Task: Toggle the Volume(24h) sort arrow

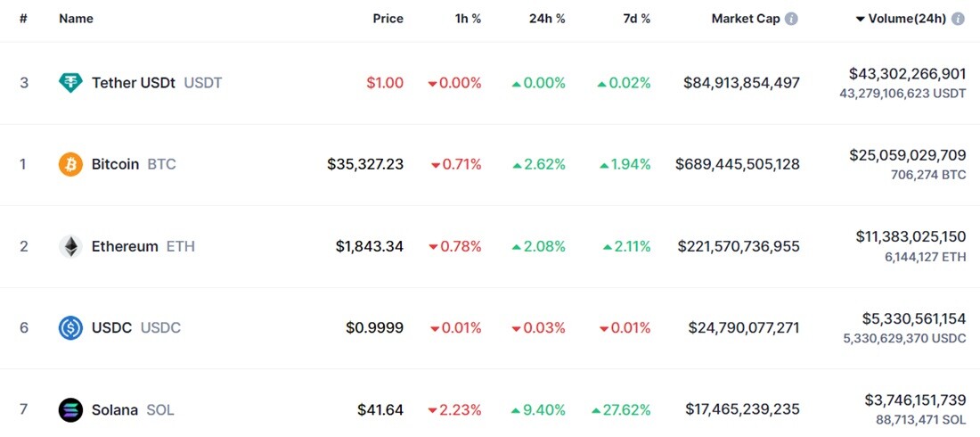Action: 861,20
